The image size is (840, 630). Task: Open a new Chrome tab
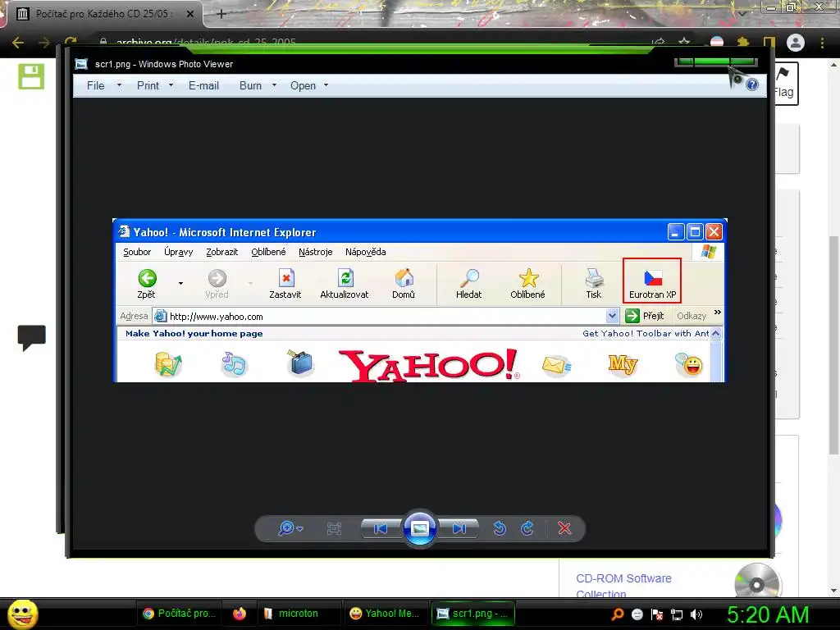[221, 14]
